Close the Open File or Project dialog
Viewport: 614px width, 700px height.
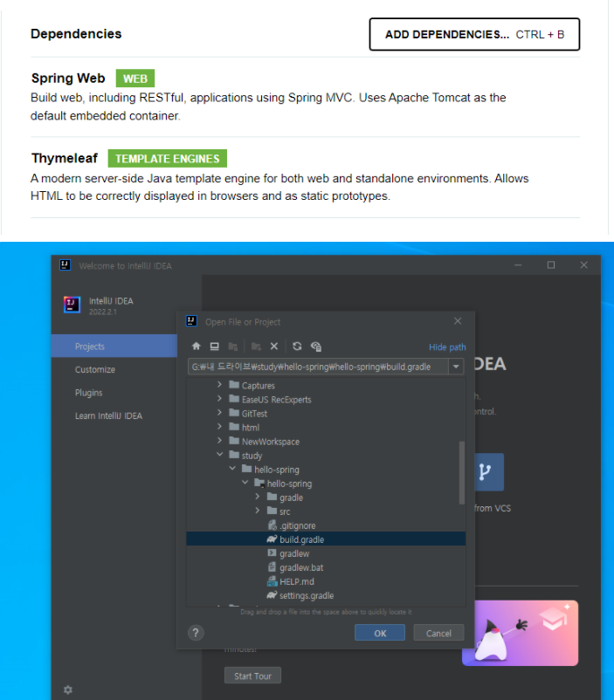(x=458, y=321)
